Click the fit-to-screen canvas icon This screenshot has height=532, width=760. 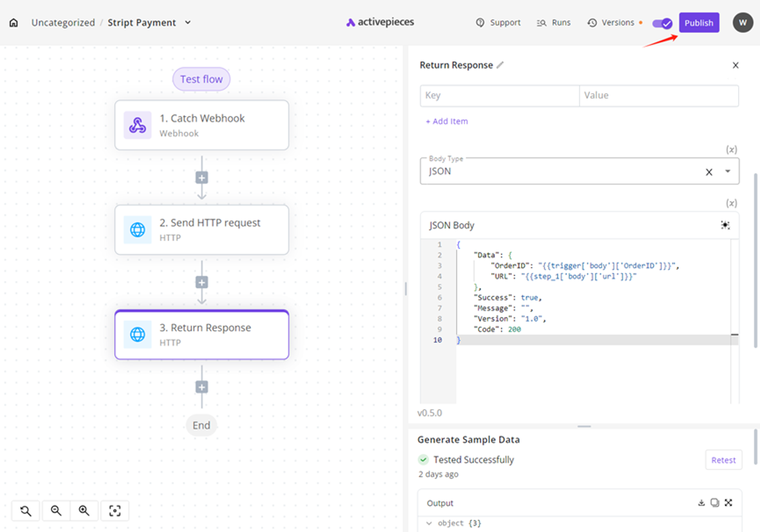click(115, 511)
